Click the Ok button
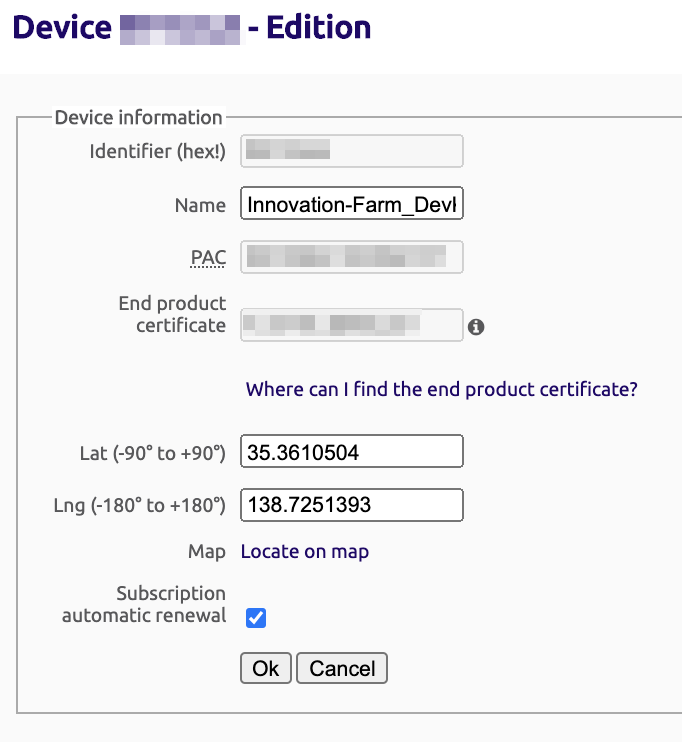Screen dimensions: 682x742 click(266, 668)
